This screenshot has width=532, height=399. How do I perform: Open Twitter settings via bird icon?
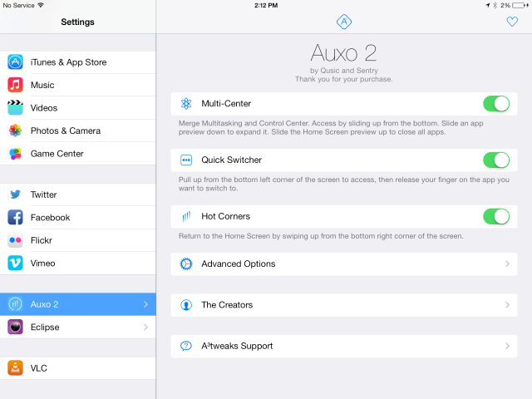tap(15, 195)
